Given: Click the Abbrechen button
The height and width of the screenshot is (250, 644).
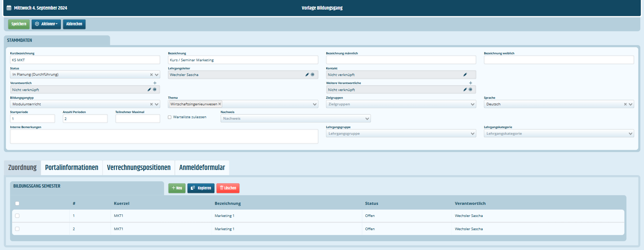Looking at the screenshot, I should point(74,24).
